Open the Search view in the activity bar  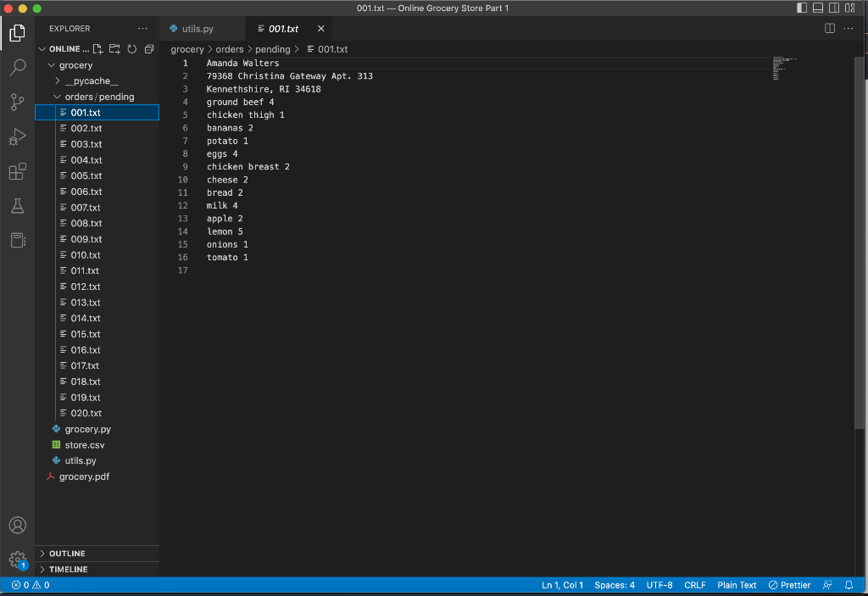(17, 68)
